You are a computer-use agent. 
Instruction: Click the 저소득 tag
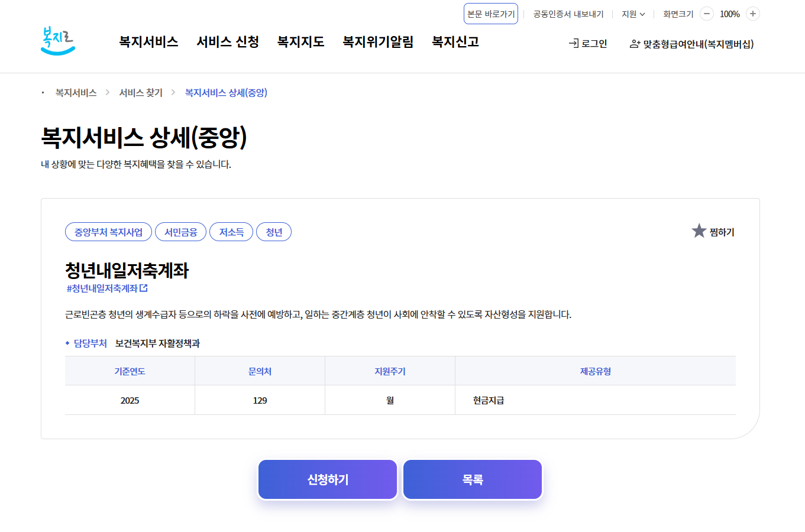(x=231, y=232)
